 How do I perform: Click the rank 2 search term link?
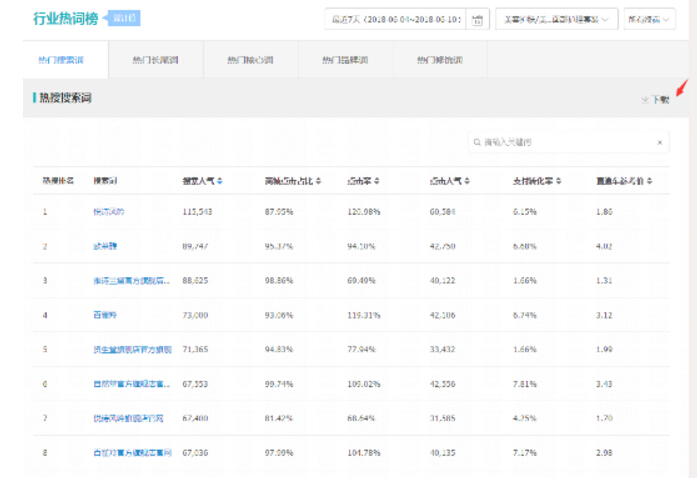click(105, 246)
